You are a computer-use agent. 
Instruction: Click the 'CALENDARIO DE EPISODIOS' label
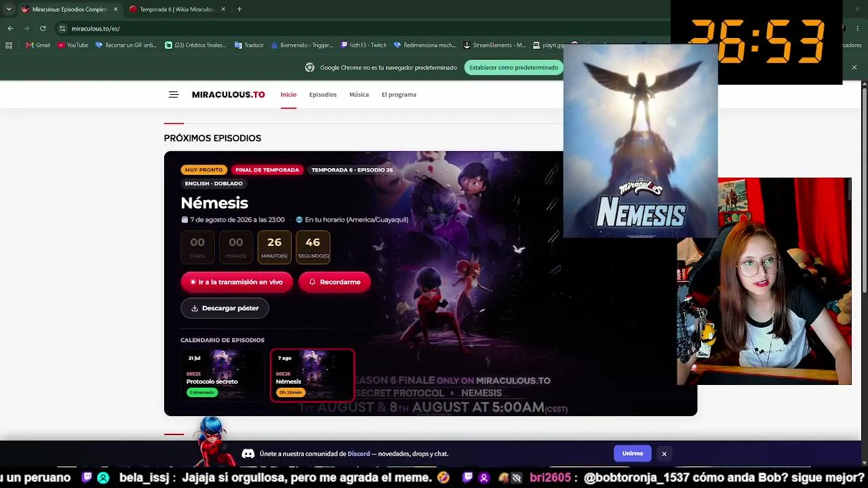222,340
